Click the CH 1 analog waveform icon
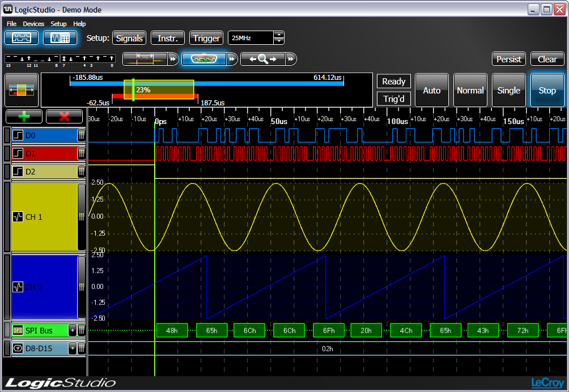 click(18, 217)
